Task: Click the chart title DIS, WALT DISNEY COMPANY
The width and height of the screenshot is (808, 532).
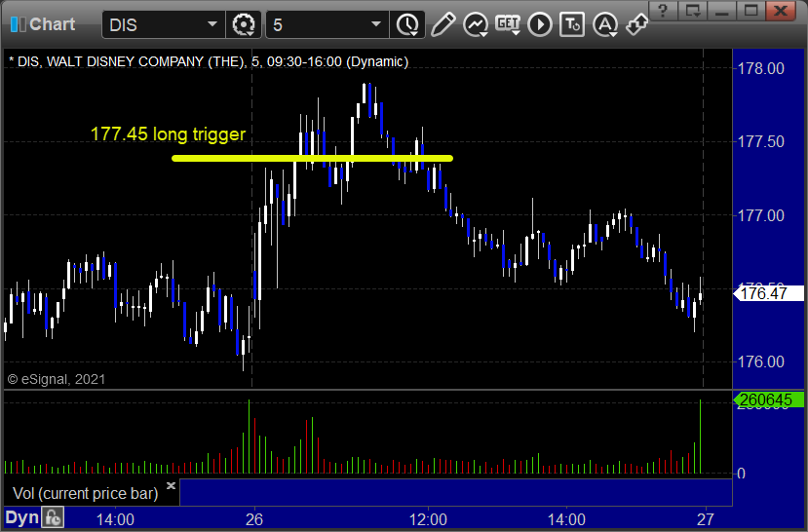Action: pyautogui.click(x=209, y=61)
